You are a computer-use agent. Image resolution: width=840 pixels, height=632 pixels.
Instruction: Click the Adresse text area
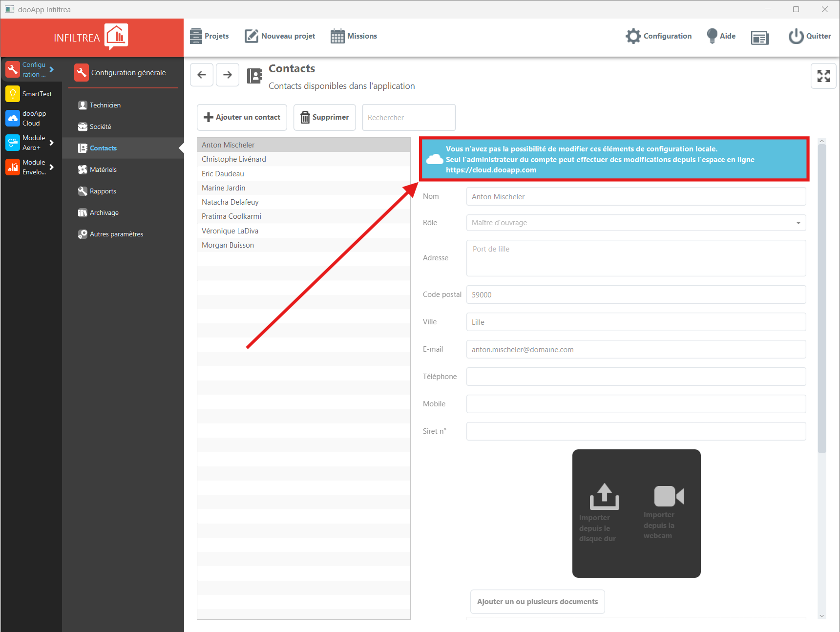(x=636, y=258)
